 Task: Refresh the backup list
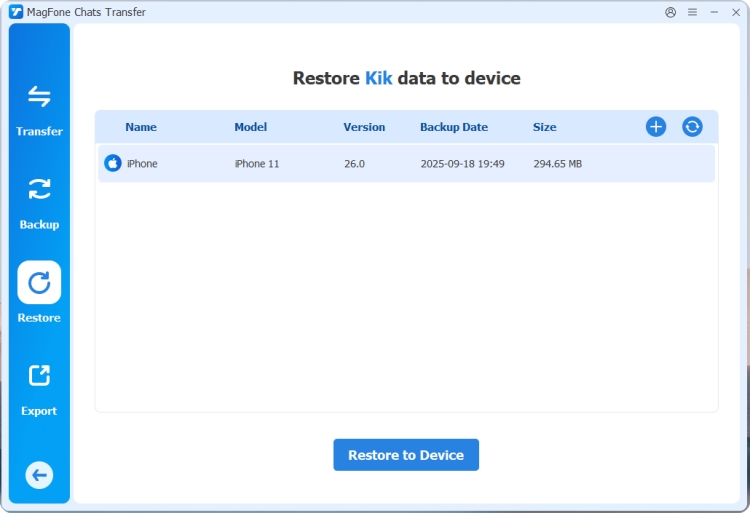tap(692, 127)
